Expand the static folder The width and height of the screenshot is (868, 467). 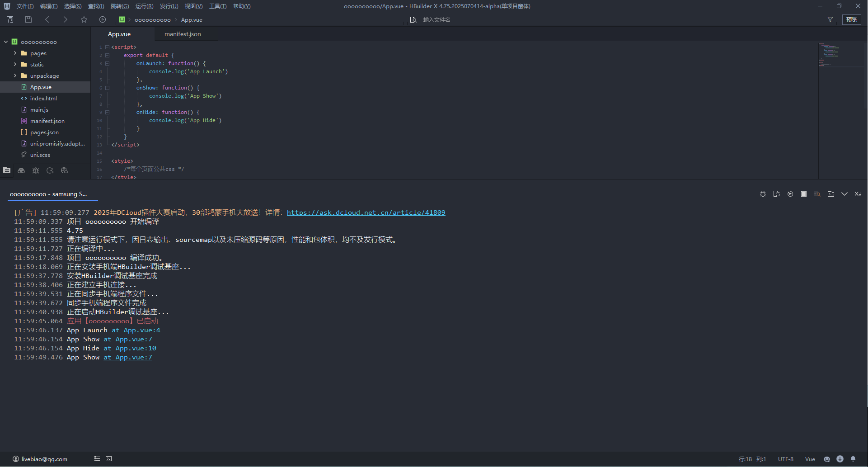coord(15,64)
